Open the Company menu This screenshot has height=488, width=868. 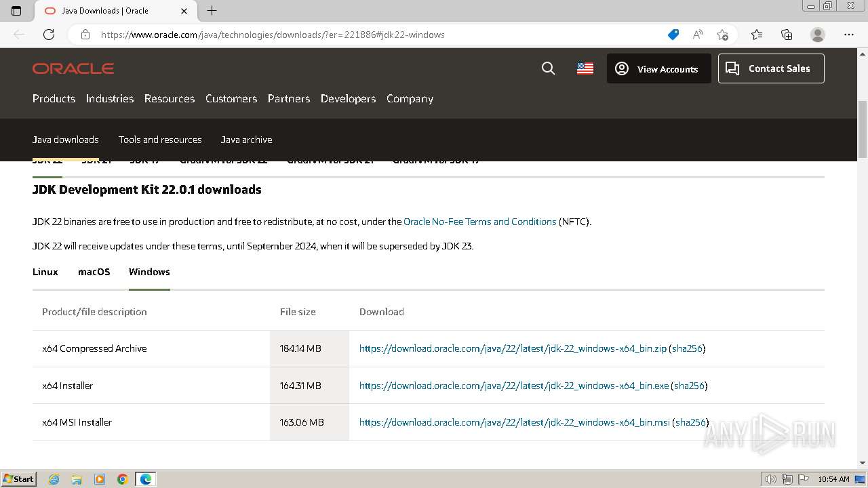pos(410,98)
